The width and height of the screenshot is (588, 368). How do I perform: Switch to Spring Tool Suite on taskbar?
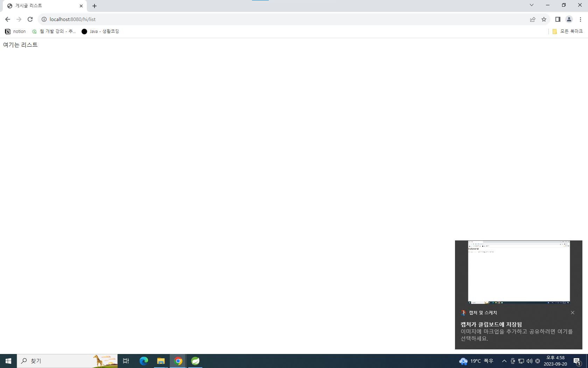195,361
